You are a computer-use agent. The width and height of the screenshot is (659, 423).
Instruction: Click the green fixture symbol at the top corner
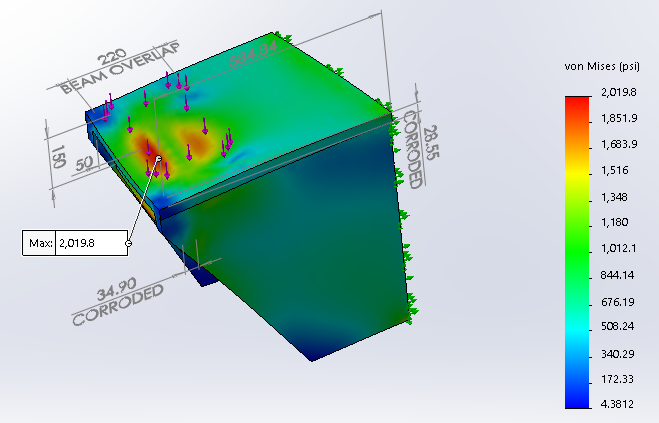[x=285, y=38]
